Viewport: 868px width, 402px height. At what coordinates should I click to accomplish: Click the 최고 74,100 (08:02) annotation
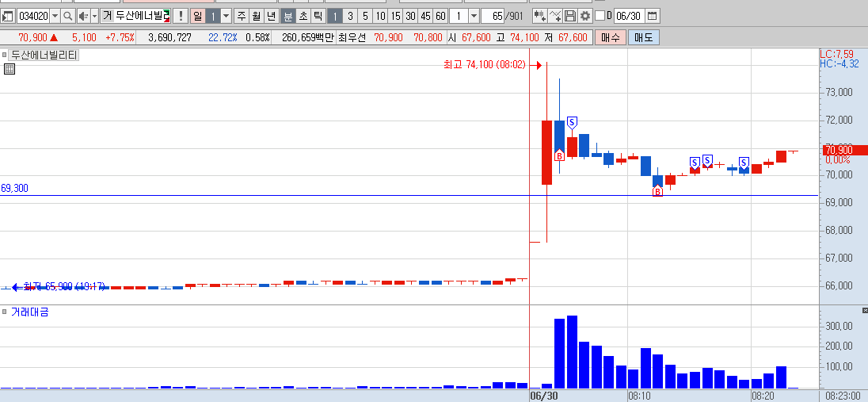tap(484, 66)
